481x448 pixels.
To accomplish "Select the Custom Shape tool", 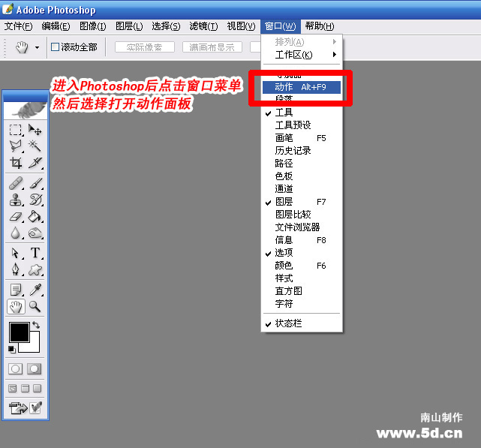I will [35, 269].
